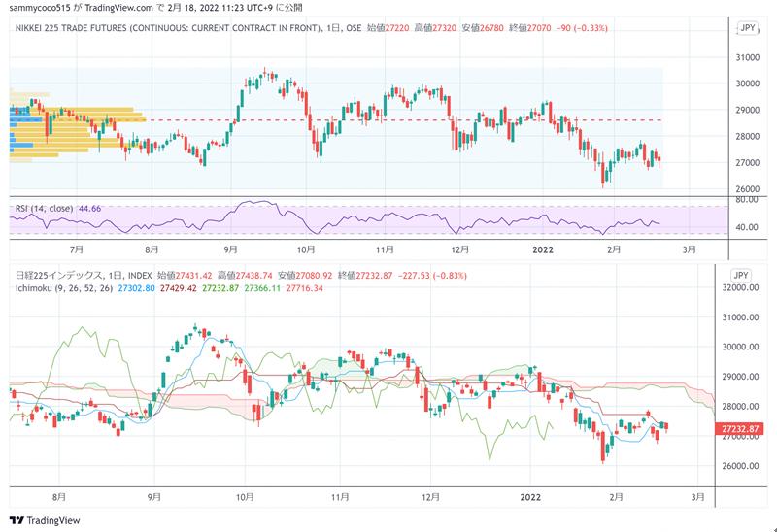This screenshot has height=532, width=777.
Task: Click the red 27232.87 price label
Action: 739,429
